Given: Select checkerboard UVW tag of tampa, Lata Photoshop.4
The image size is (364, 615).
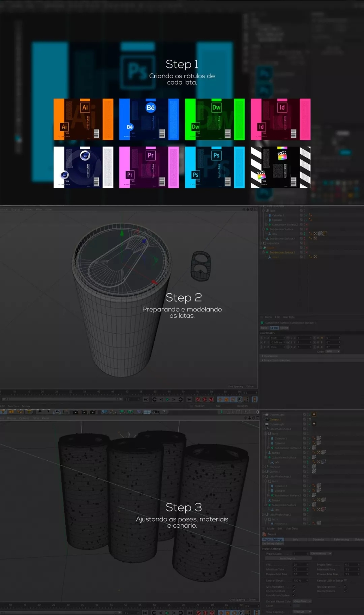Looking at the screenshot, I should (319, 453).
